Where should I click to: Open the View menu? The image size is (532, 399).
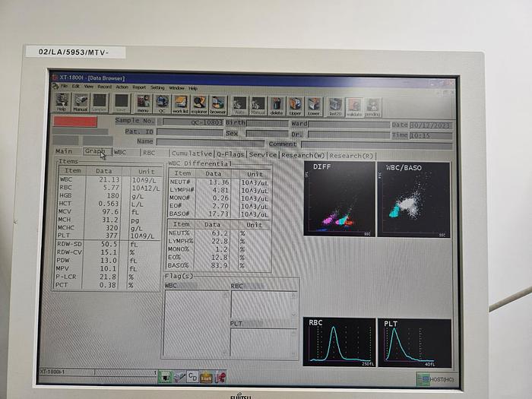89,87
